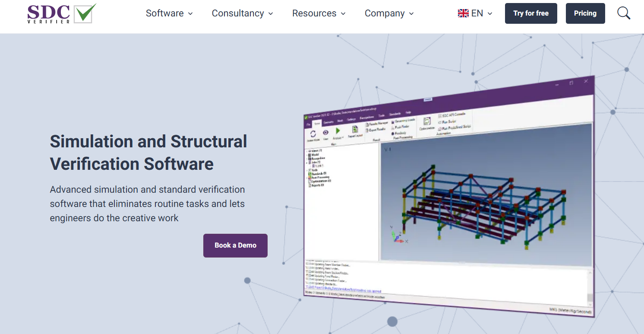Open SDC API Console
This screenshot has width=644, height=334.
point(452,115)
